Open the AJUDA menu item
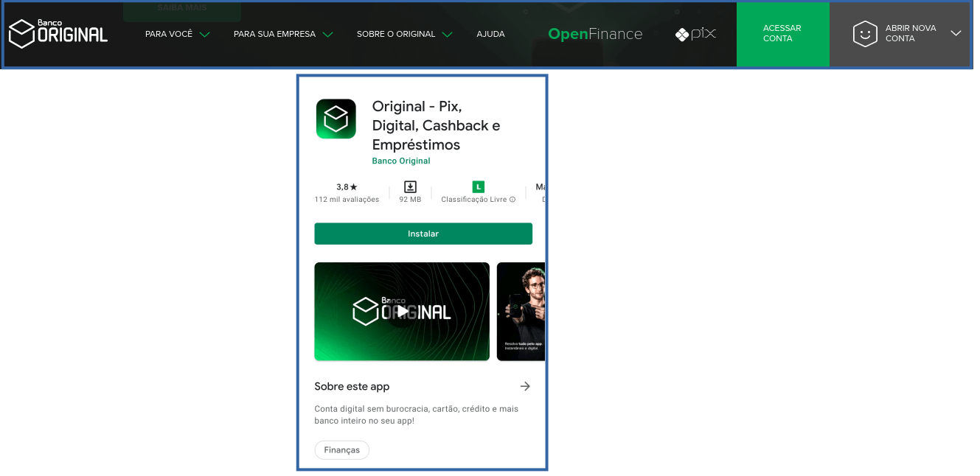The height and width of the screenshot is (476, 980). (x=490, y=34)
